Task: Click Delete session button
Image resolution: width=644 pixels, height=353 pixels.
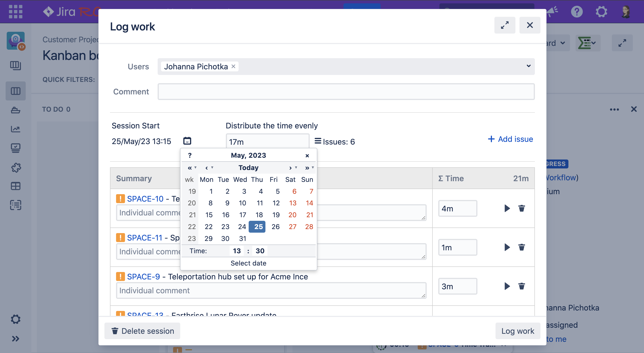Action: click(x=142, y=331)
